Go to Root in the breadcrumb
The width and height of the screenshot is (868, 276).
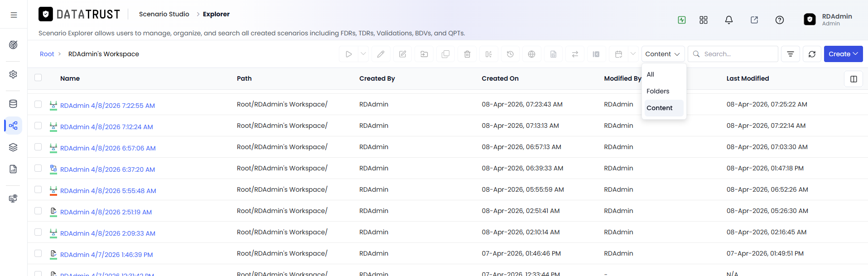(x=47, y=54)
